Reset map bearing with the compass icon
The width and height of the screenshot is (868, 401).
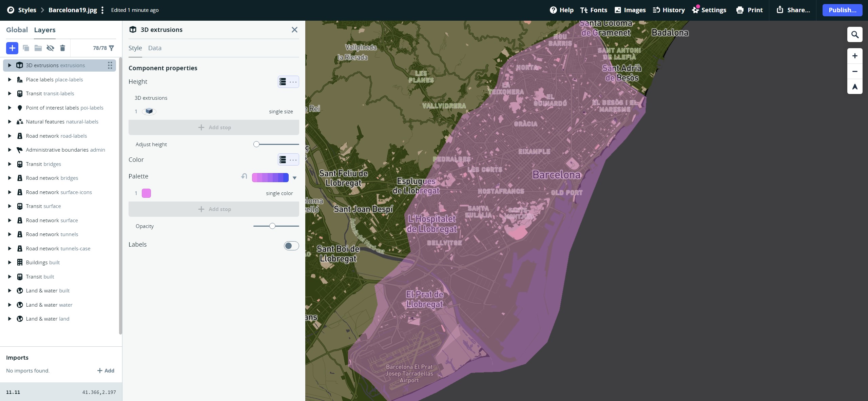[855, 87]
